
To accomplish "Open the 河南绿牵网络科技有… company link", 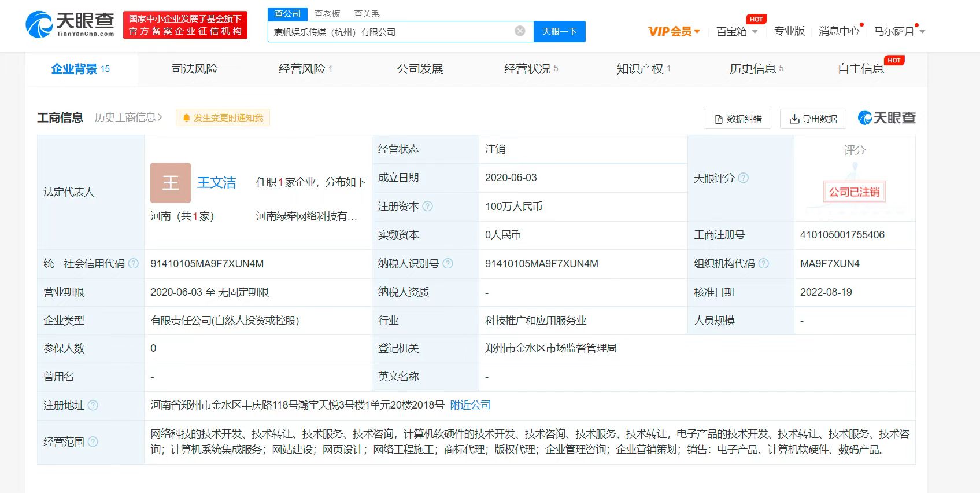I will pyautogui.click(x=307, y=216).
